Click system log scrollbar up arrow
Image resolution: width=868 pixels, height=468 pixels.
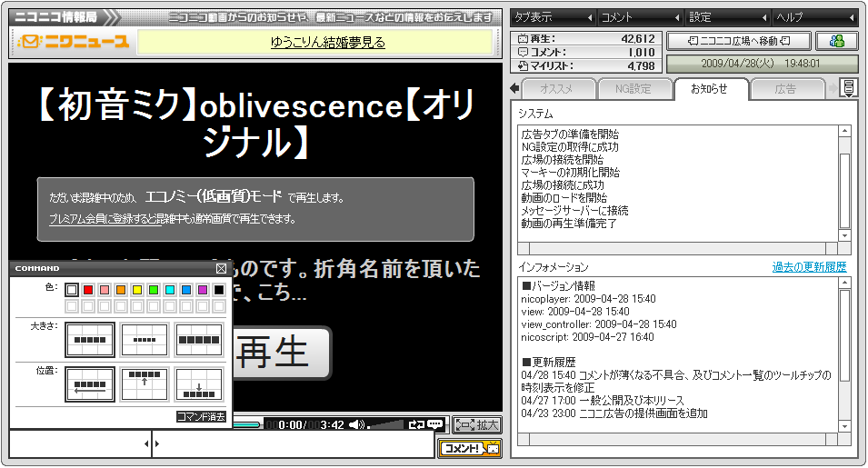[x=844, y=131]
